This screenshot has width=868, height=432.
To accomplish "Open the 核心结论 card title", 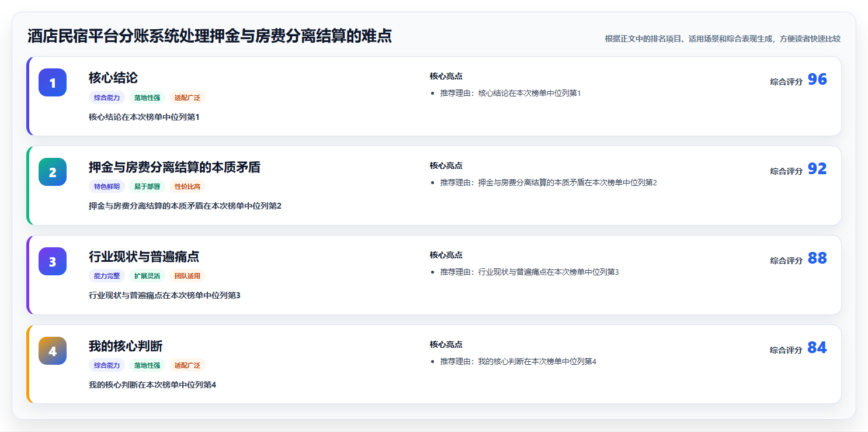I will point(113,78).
